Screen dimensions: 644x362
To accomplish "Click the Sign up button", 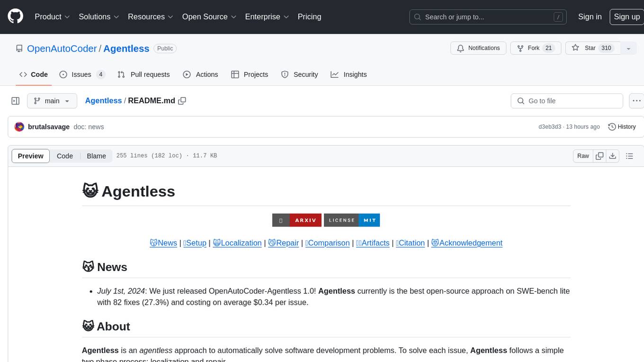I will 626,17.
